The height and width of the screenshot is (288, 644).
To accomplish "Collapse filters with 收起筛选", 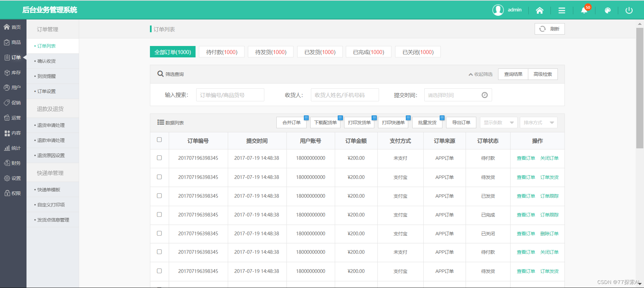I will click(481, 74).
